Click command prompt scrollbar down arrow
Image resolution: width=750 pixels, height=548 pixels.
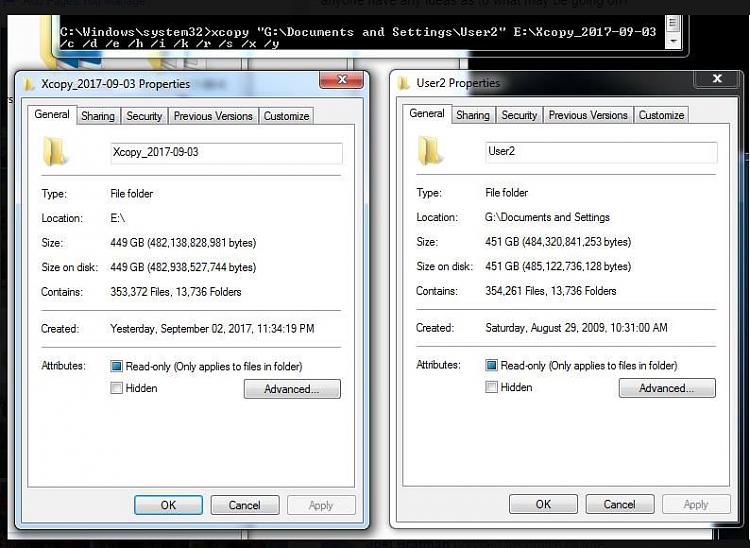pos(673,41)
